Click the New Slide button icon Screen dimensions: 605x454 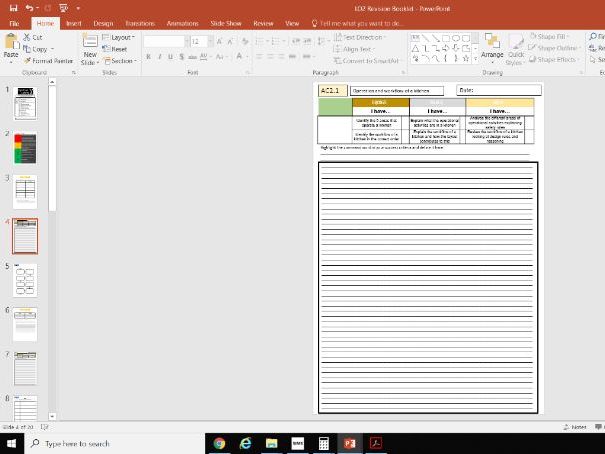tap(89, 41)
